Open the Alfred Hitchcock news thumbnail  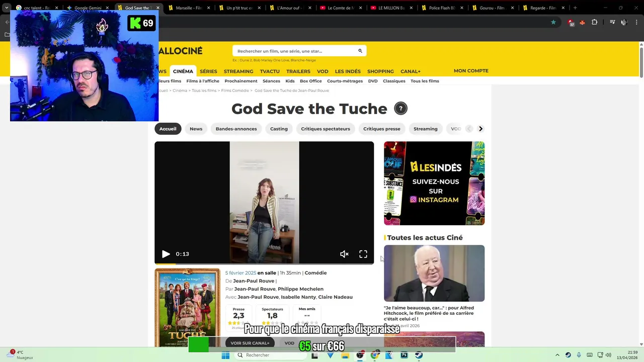434,273
